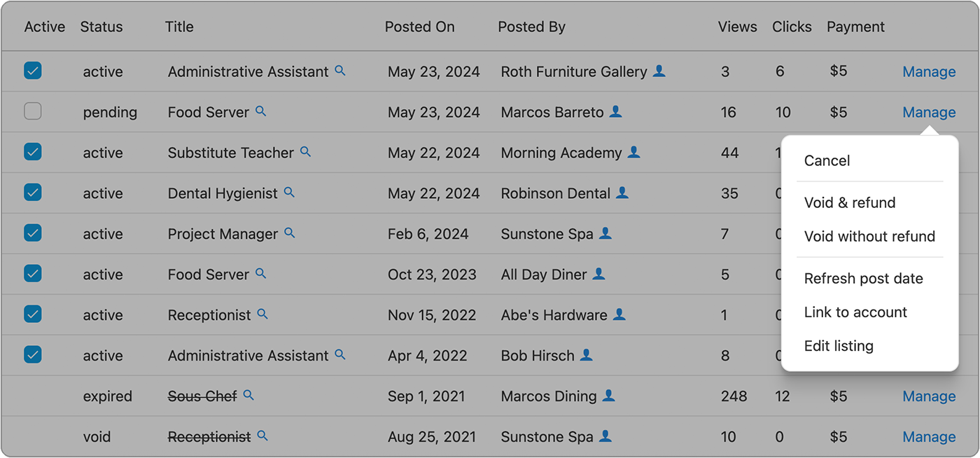Click magnifier icon beside Project Manager
The height and width of the screenshot is (458, 980).
290,233
